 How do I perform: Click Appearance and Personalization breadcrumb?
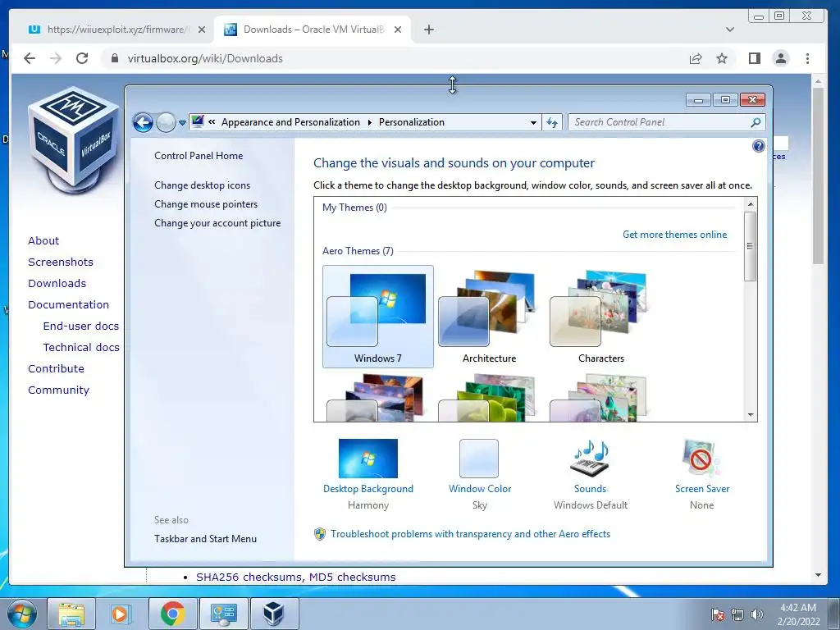290,122
